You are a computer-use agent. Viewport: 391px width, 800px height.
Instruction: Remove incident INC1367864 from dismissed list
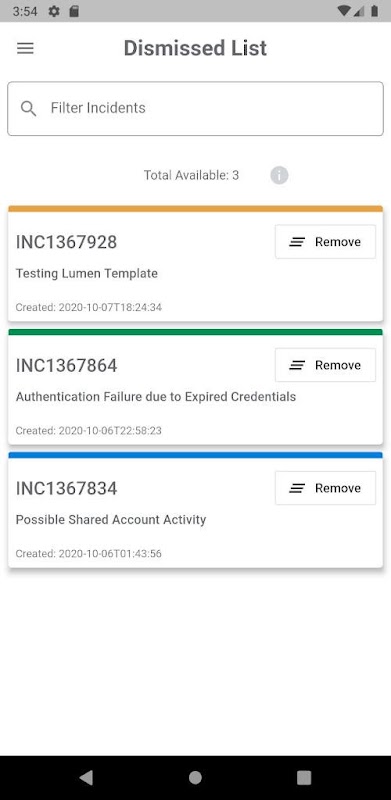click(326, 365)
